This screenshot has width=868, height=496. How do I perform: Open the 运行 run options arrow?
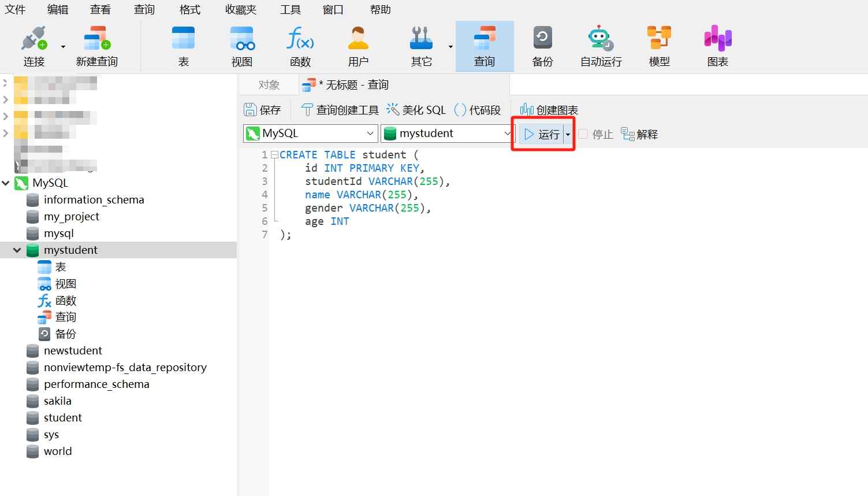568,135
